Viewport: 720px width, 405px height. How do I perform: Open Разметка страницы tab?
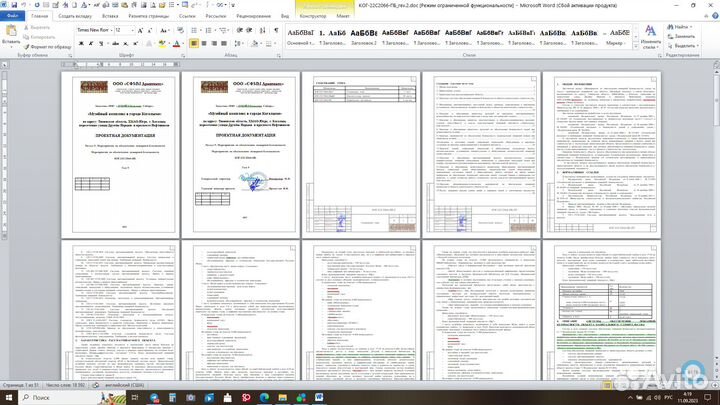click(149, 16)
